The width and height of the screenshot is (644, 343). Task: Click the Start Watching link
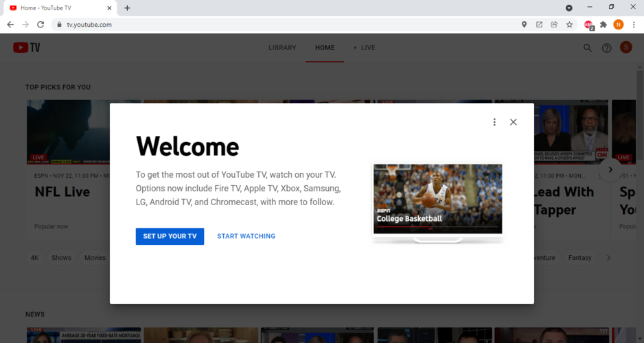pyautogui.click(x=246, y=236)
